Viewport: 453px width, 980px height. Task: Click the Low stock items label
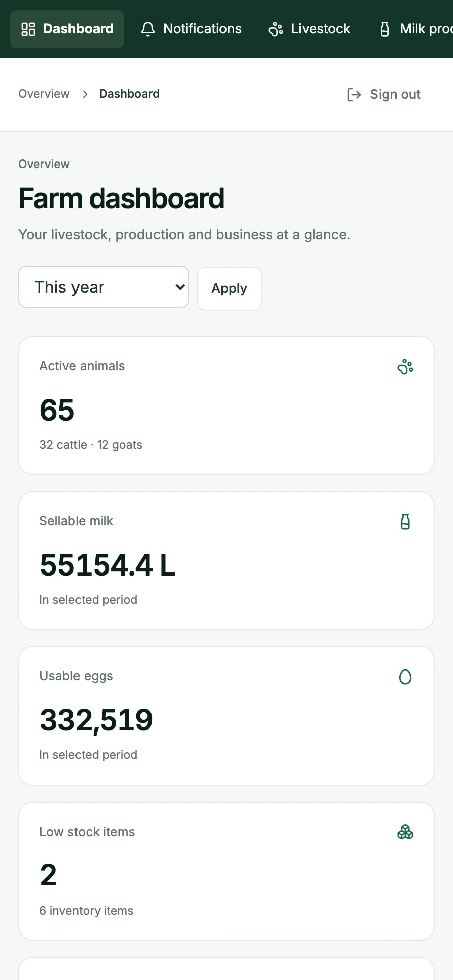pos(87,832)
